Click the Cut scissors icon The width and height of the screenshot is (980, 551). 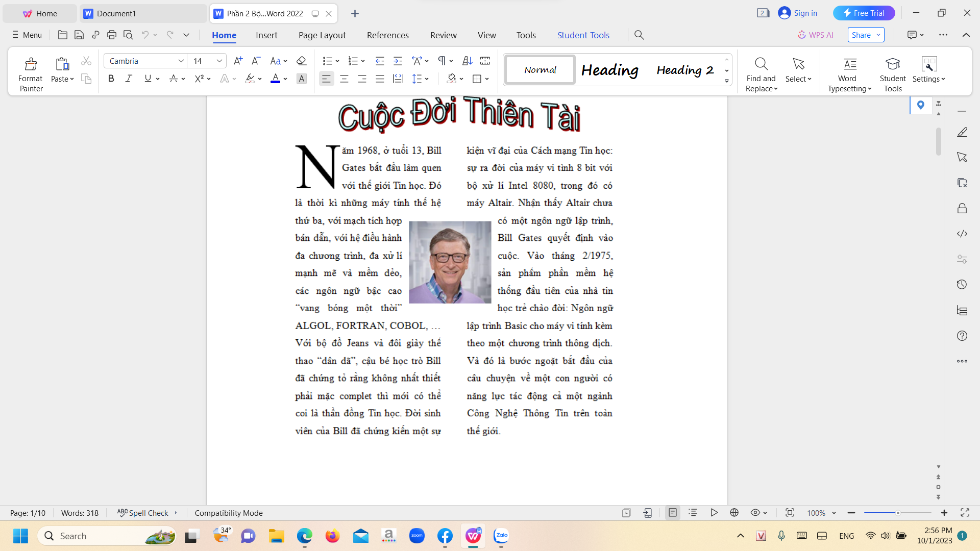pyautogui.click(x=86, y=61)
